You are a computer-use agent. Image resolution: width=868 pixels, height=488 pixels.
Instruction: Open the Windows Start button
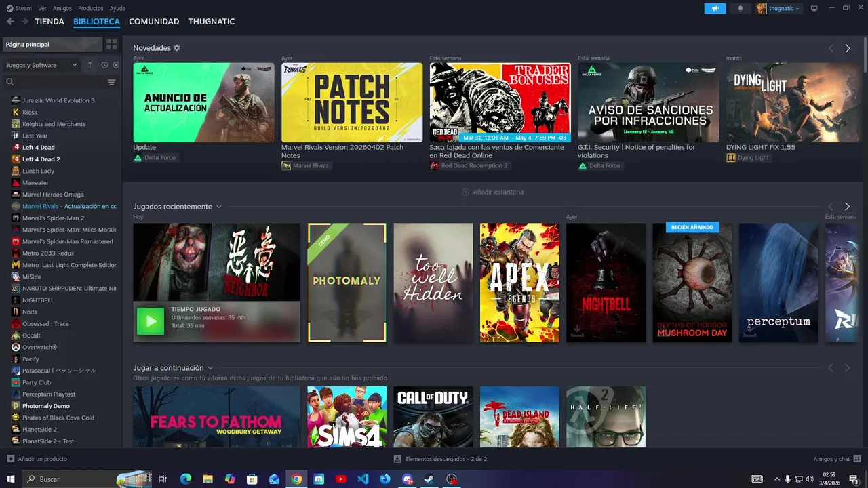11,479
